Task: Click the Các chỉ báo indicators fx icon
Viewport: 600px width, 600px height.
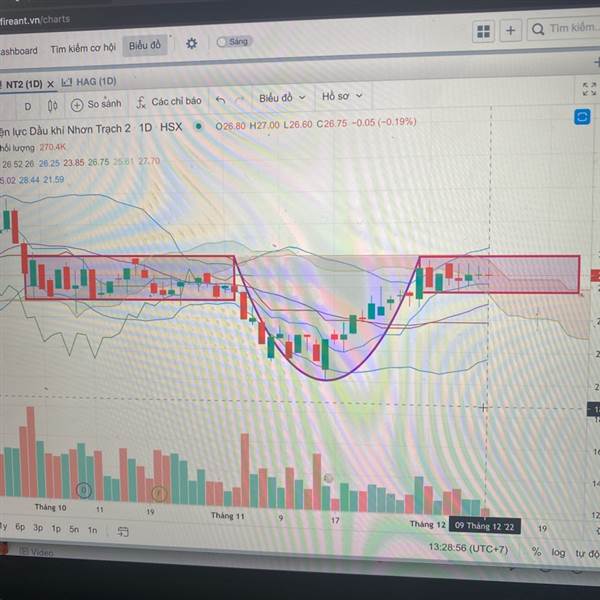Action: (141, 102)
